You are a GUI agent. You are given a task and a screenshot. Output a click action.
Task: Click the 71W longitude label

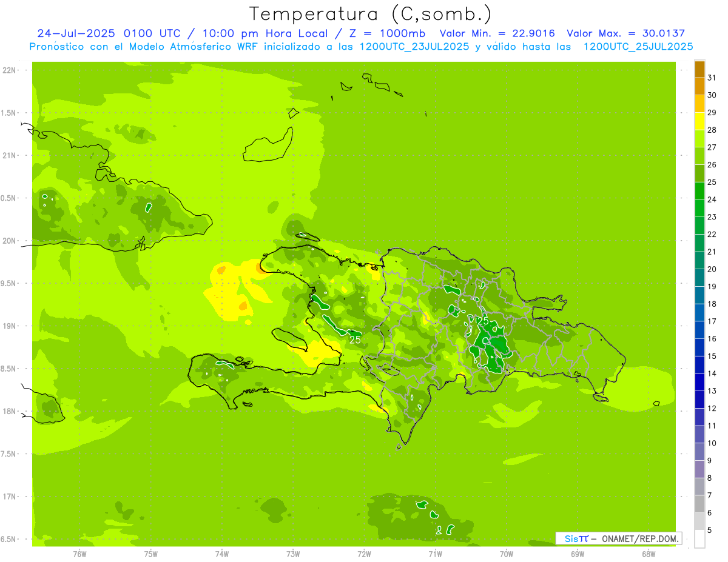[435, 554]
